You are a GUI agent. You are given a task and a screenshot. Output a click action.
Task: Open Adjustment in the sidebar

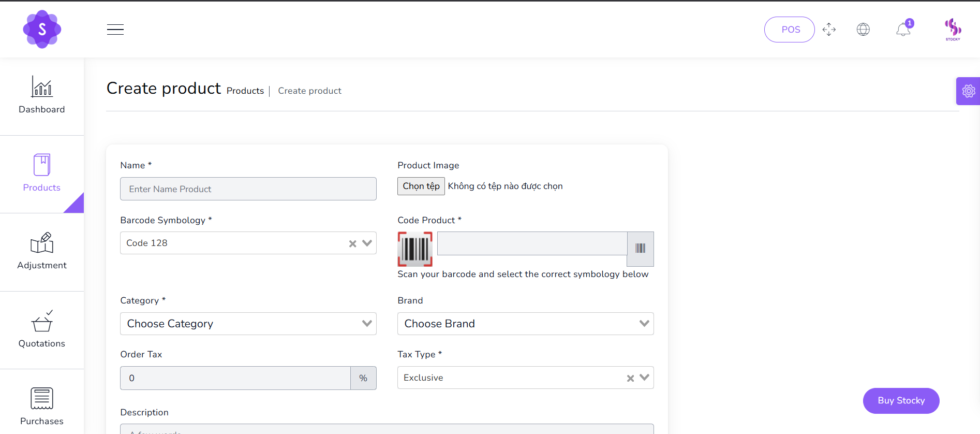(42, 252)
